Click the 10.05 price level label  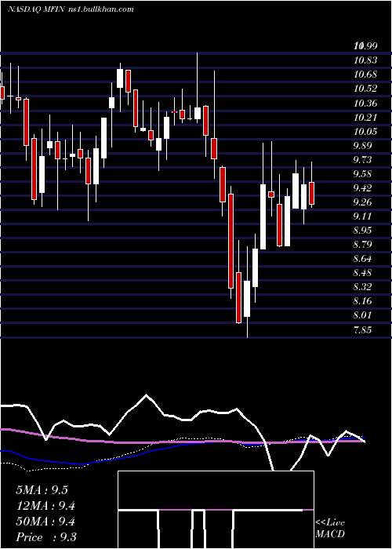365,131
